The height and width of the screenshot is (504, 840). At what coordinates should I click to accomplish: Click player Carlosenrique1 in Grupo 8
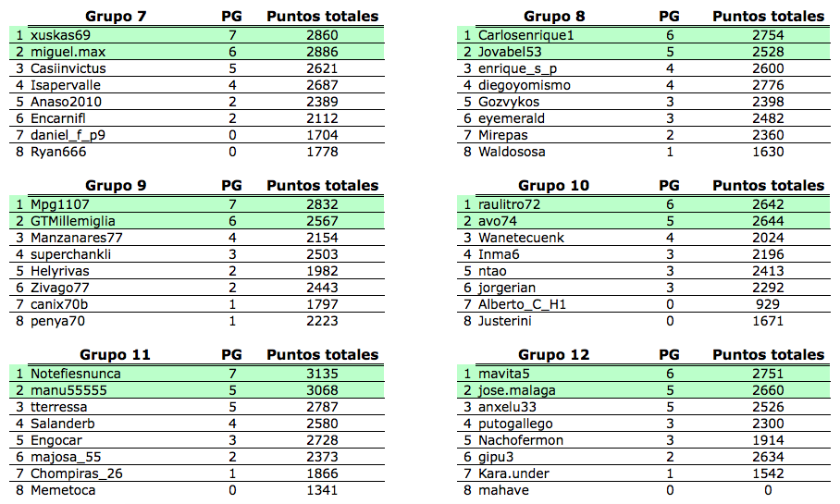tap(526, 35)
